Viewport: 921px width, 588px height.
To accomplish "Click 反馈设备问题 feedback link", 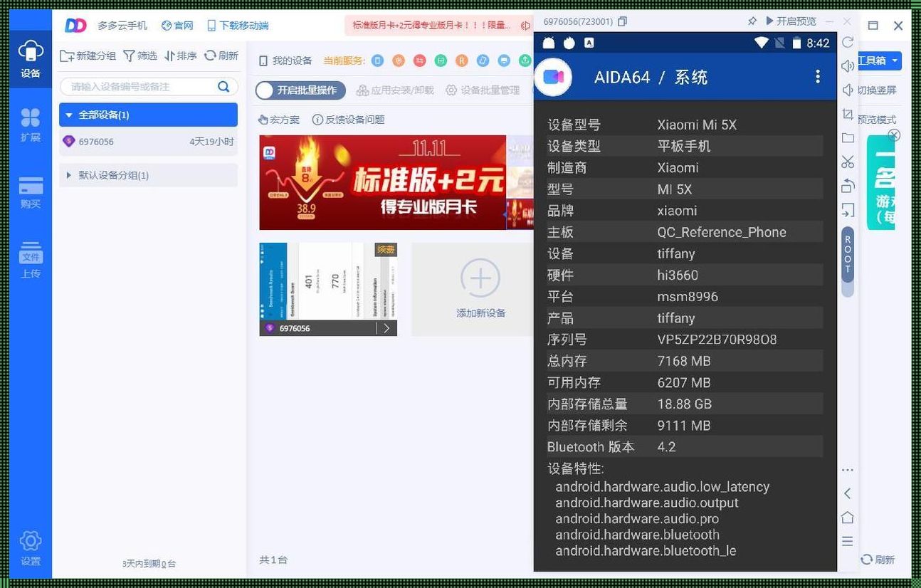I will click(349, 120).
